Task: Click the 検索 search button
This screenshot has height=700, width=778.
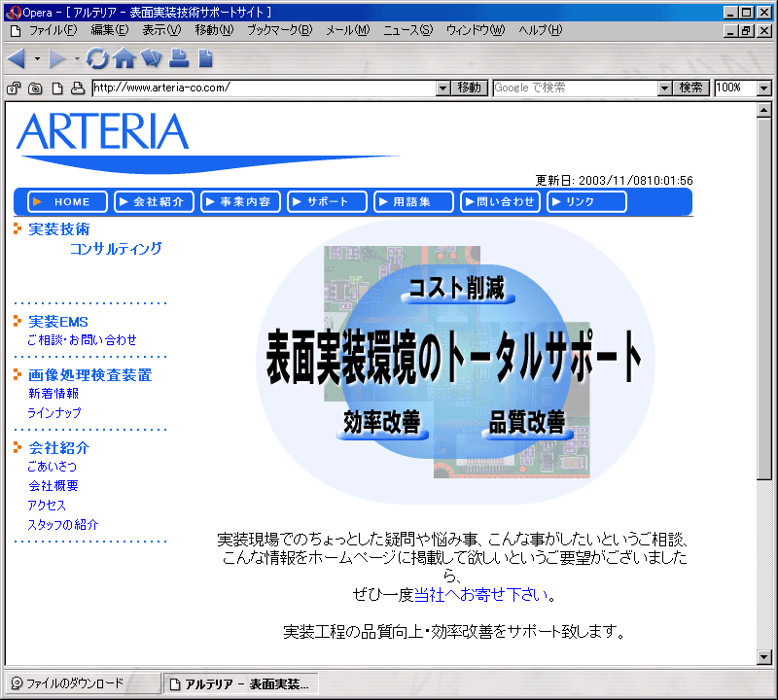Action: pyautogui.click(x=690, y=88)
